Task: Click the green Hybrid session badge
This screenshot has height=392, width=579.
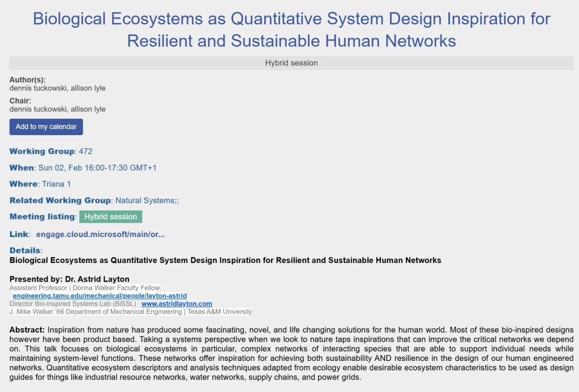Action: coord(110,217)
